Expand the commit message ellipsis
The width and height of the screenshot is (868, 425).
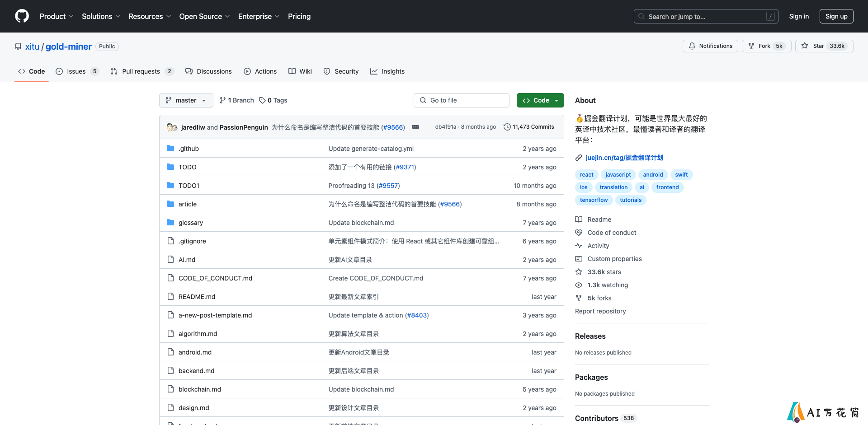(x=415, y=127)
